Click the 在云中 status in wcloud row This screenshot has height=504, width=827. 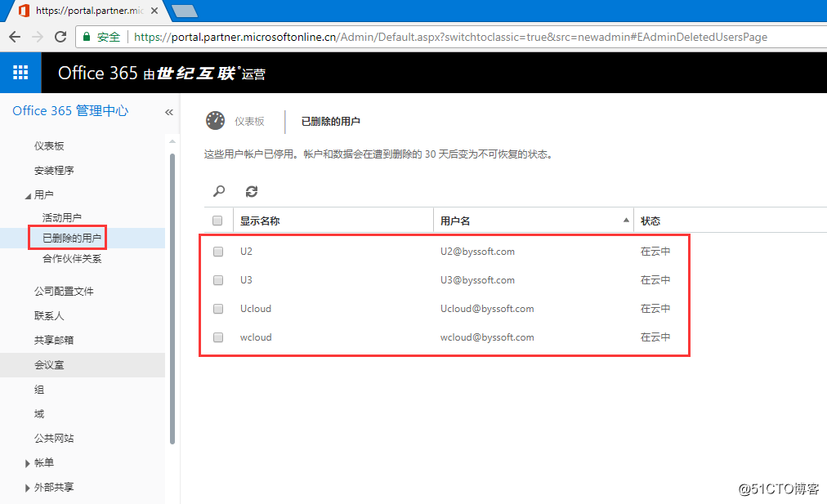click(x=655, y=337)
